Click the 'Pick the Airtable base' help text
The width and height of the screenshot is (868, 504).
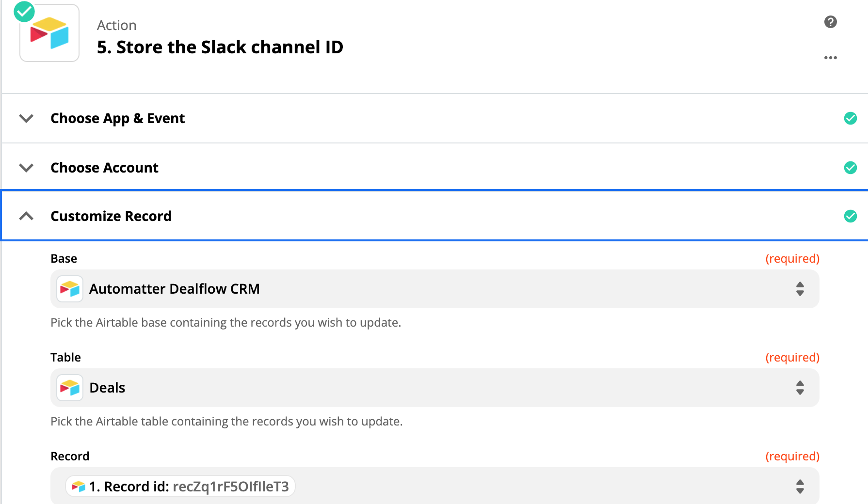click(x=226, y=323)
